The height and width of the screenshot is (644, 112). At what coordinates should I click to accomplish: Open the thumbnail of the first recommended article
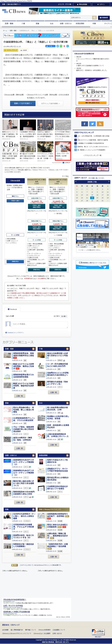[x=10, y=125]
